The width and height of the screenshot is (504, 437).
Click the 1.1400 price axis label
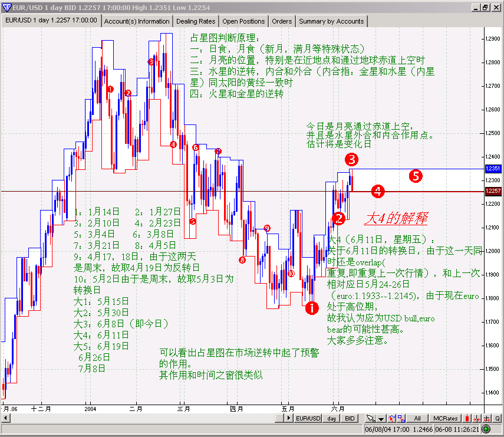click(x=492, y=392)
